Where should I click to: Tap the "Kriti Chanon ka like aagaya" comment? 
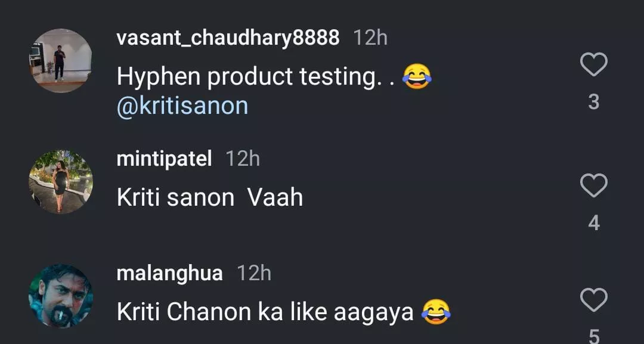pyautogui.click(x=265, y=312)
